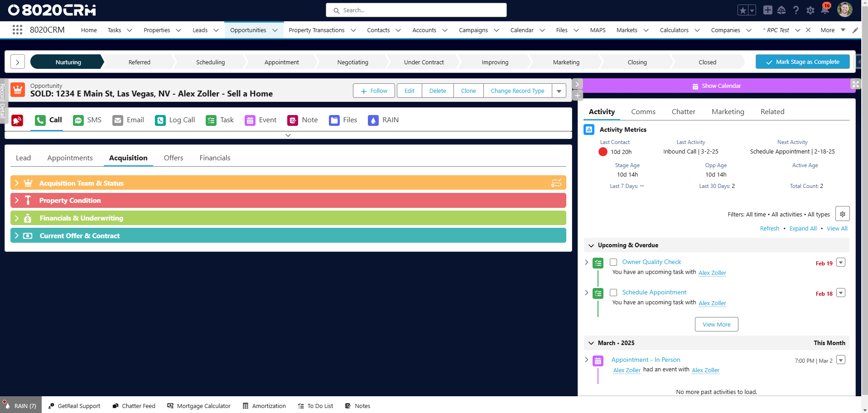The image size is (868, 413).
Task: Select the Negotiating stage in the path
Action: [353, 62]
